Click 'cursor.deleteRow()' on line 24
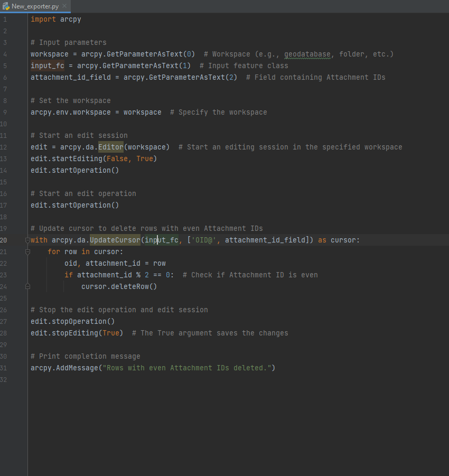This screenshot has width=449, height=476. point(119,286)
